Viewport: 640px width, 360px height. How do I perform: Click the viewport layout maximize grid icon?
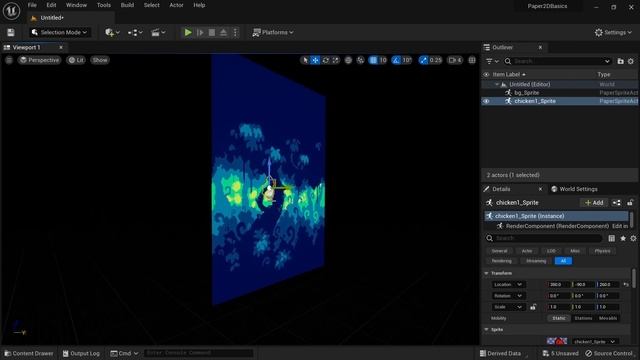coord(472,60)
